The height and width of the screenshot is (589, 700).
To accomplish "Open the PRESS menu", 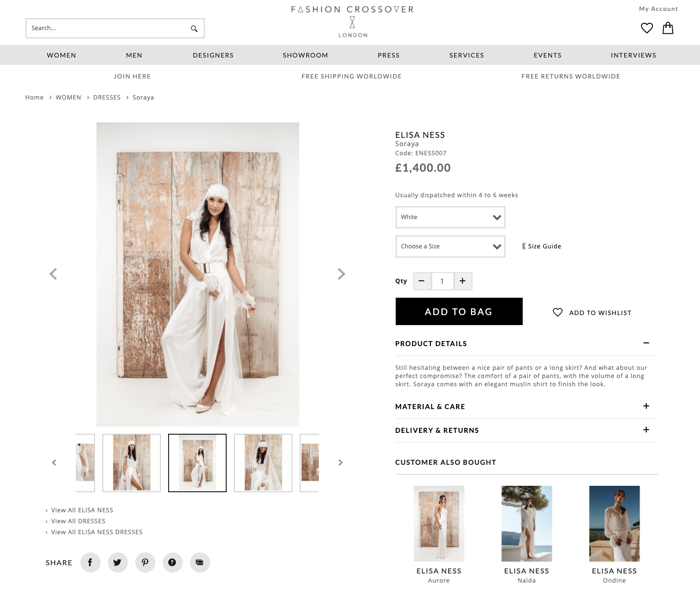I will (x=389, y=55).
